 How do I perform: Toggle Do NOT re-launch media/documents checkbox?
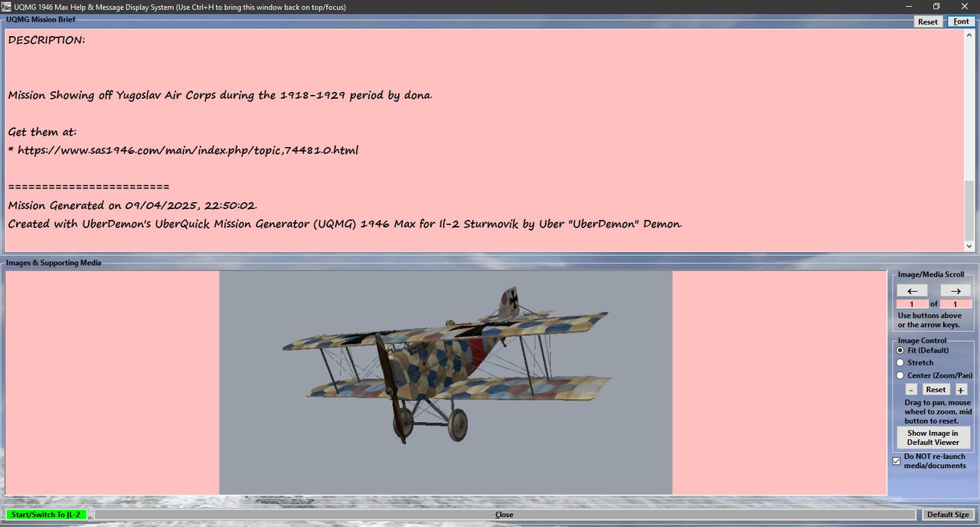897,461
